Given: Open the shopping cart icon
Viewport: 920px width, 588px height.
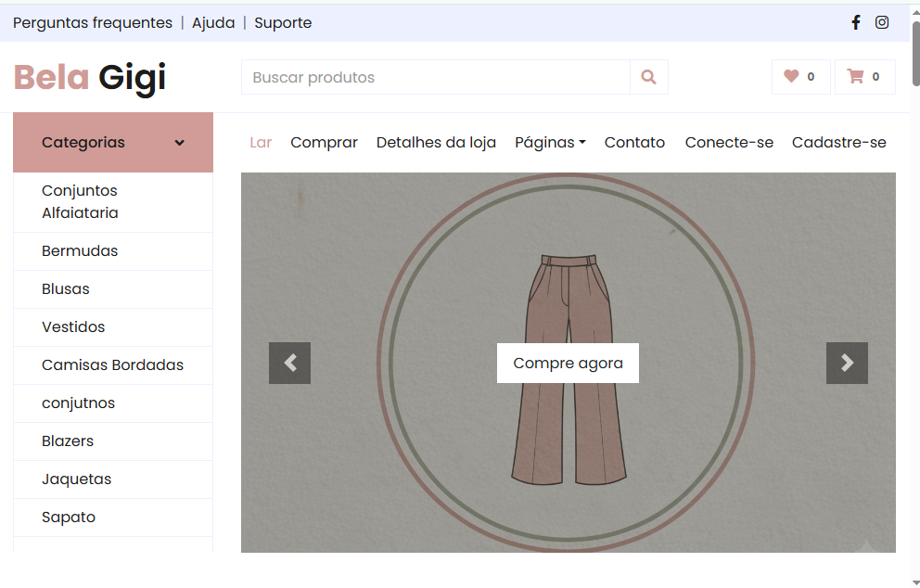Looking at the screenshot, I should [855, 77].
